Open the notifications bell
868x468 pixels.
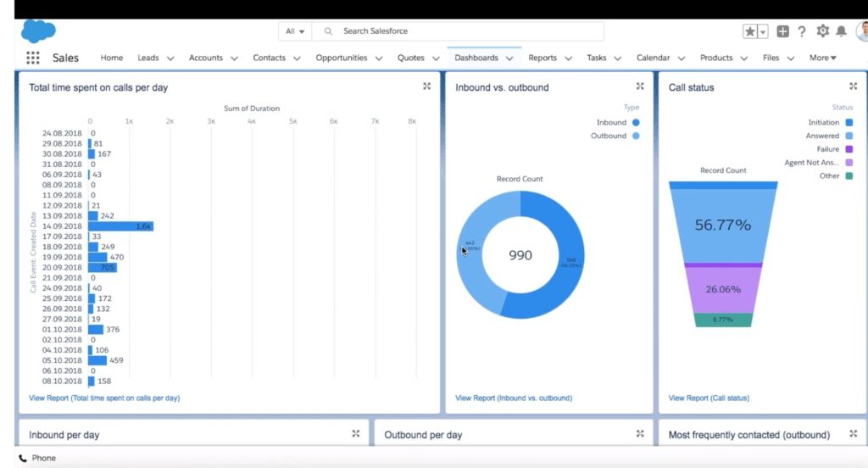[x=841, y=31]
